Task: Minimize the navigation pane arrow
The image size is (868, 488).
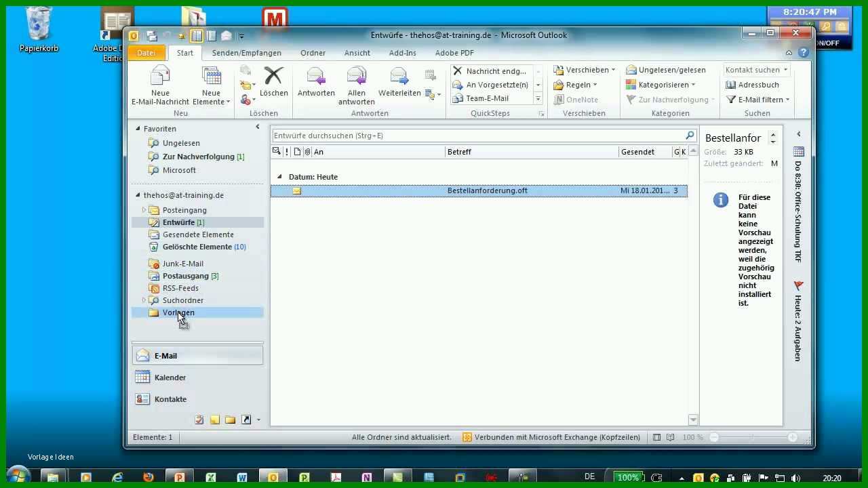Action: (258, 127)
